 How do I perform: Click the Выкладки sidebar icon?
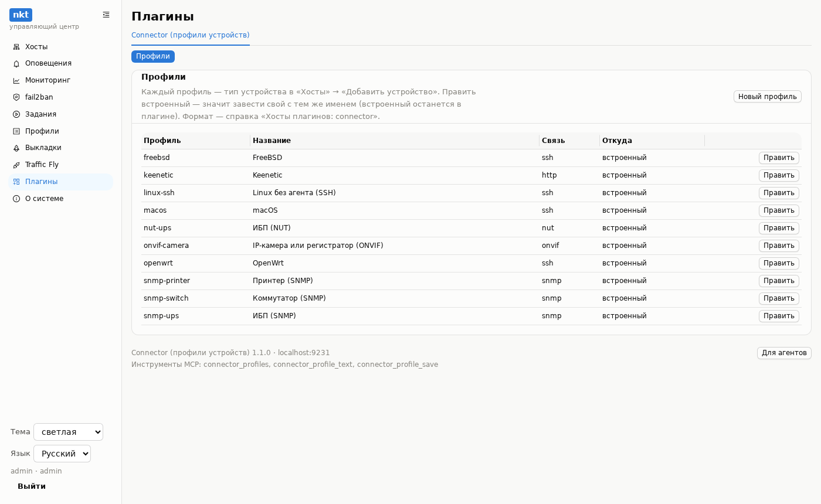click(16, 148)
